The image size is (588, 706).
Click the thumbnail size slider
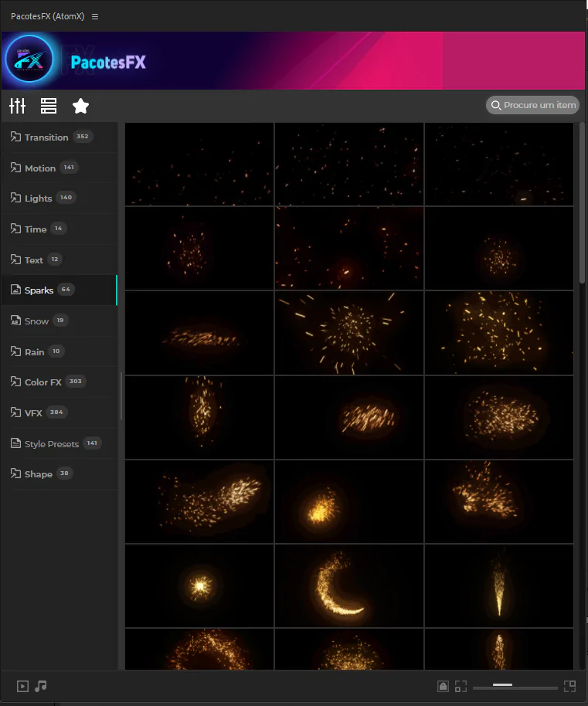click(x=515, y=687)
